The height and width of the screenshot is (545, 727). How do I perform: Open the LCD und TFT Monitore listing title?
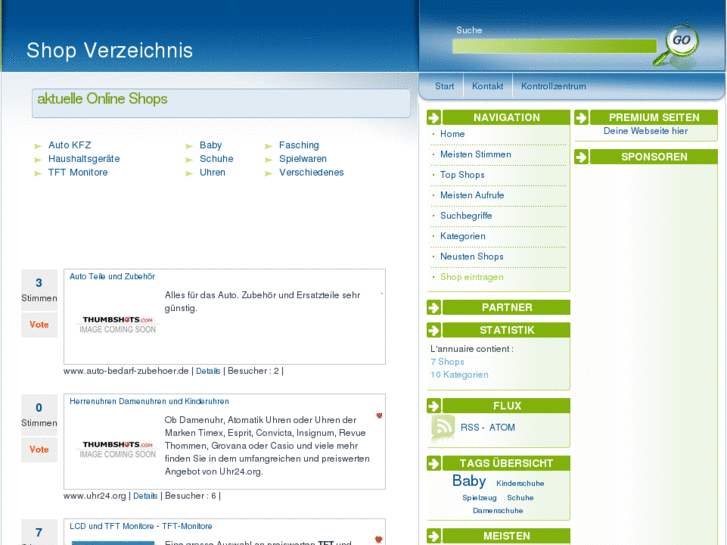[140, 526]
